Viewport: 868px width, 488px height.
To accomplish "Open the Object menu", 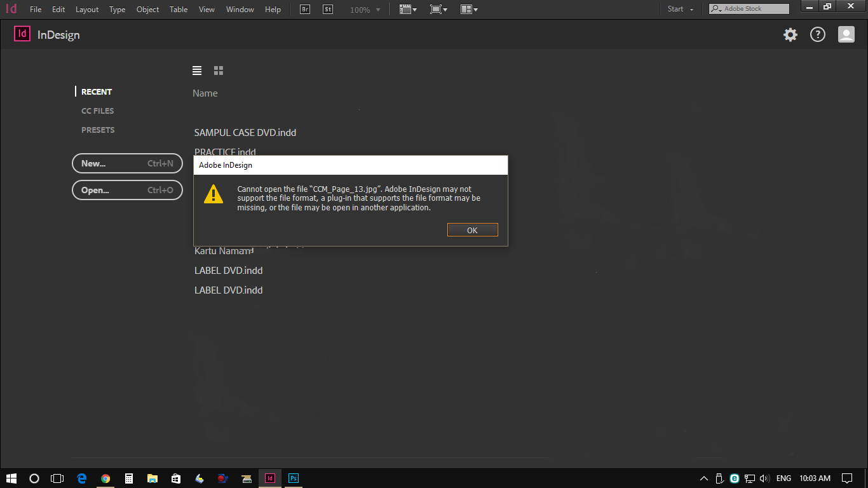I will [147, 10].
